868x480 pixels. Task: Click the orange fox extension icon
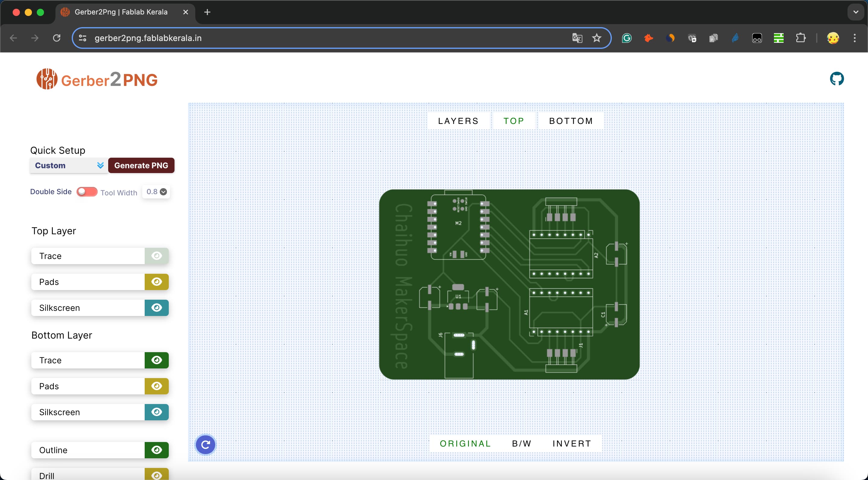(648, 38)
